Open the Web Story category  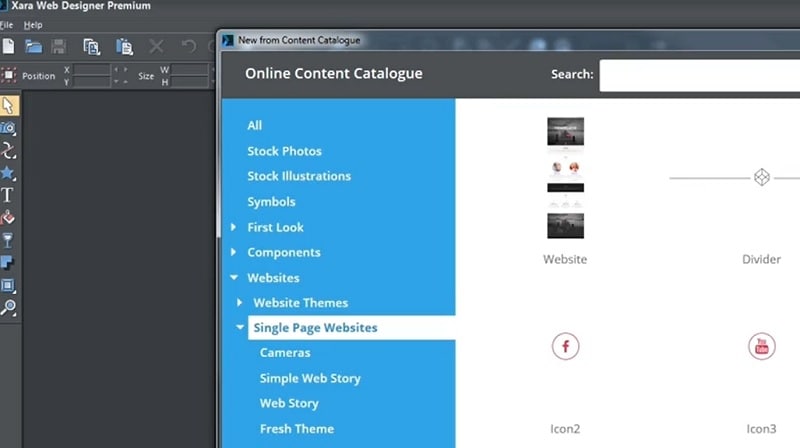point(289,403)
